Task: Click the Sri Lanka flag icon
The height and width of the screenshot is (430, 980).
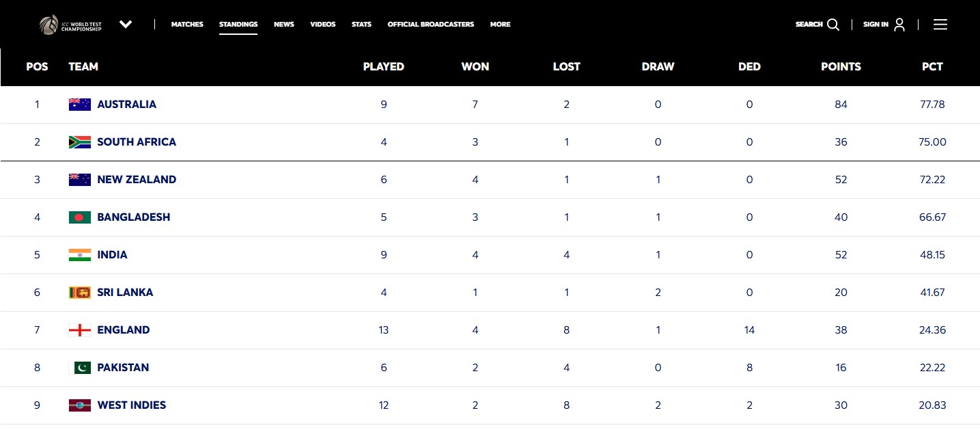Action: 80,293
